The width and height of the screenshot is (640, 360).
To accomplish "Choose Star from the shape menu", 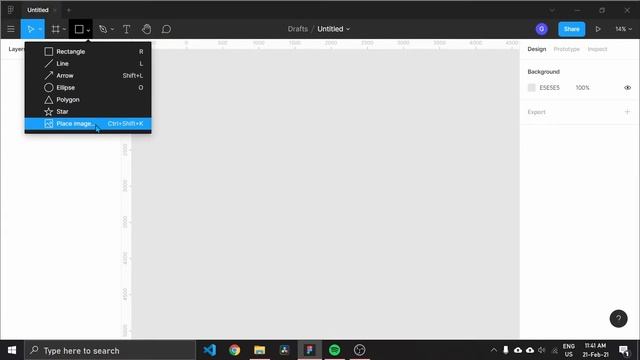I will tap(88, 111).
